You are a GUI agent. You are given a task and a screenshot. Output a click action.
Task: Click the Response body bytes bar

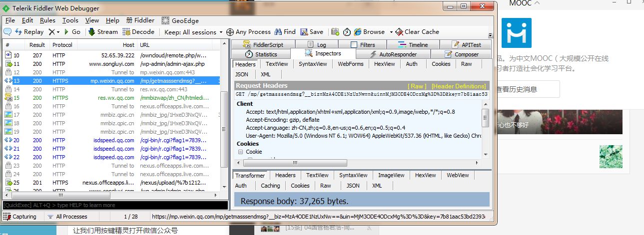(x=362, y=201)
